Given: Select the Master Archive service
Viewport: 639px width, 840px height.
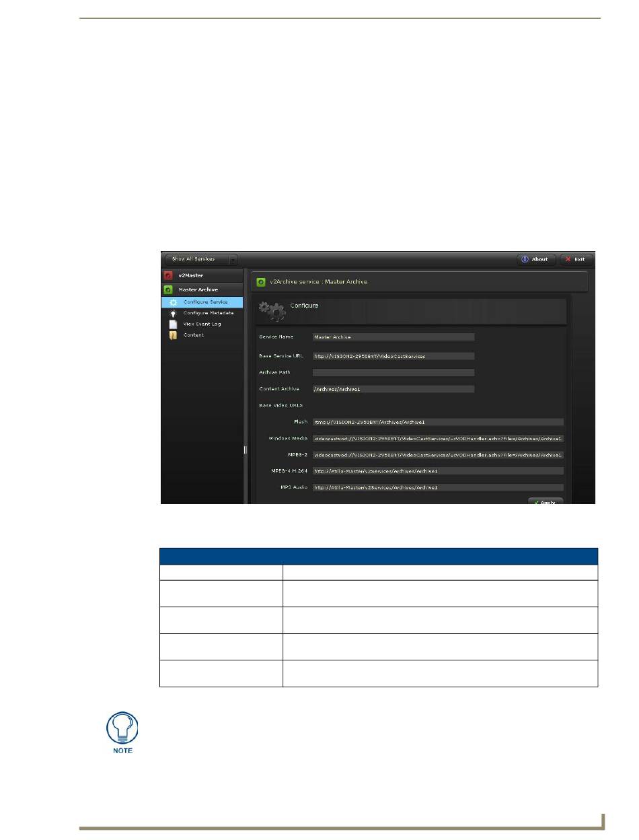Looking at the screenshot, I should (202, 289).
